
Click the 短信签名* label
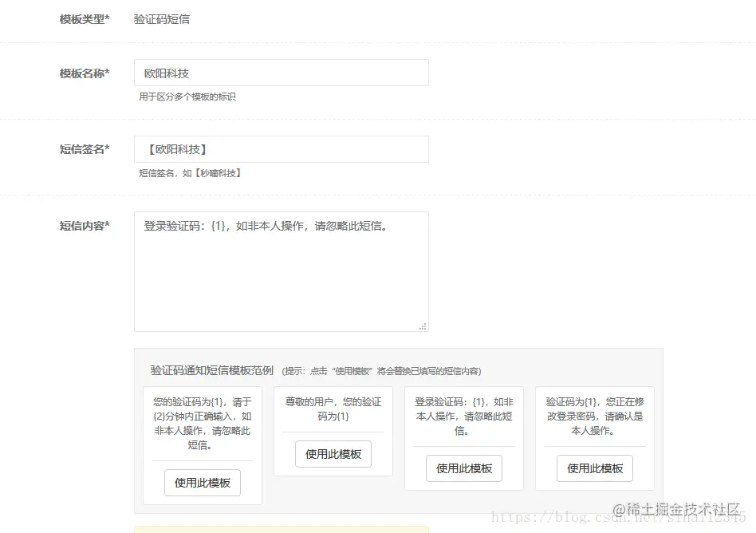85,149
